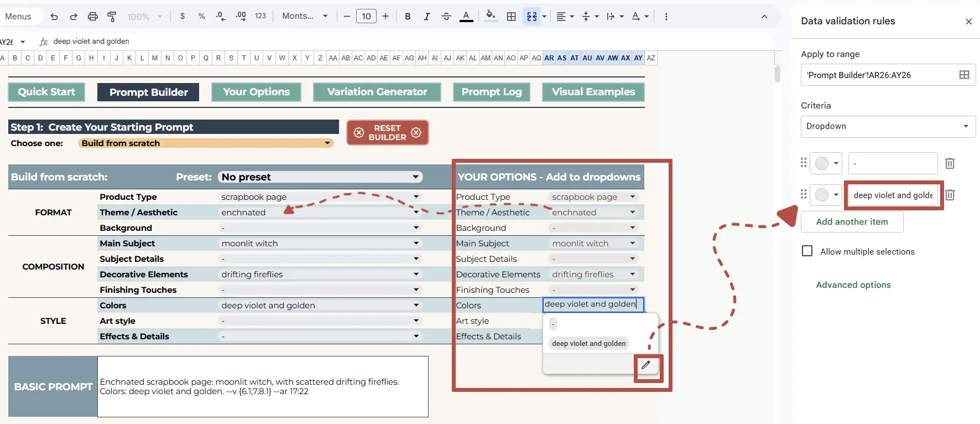
Task: Delete the deep violet and golden item
Action: (x=950, y=195)
